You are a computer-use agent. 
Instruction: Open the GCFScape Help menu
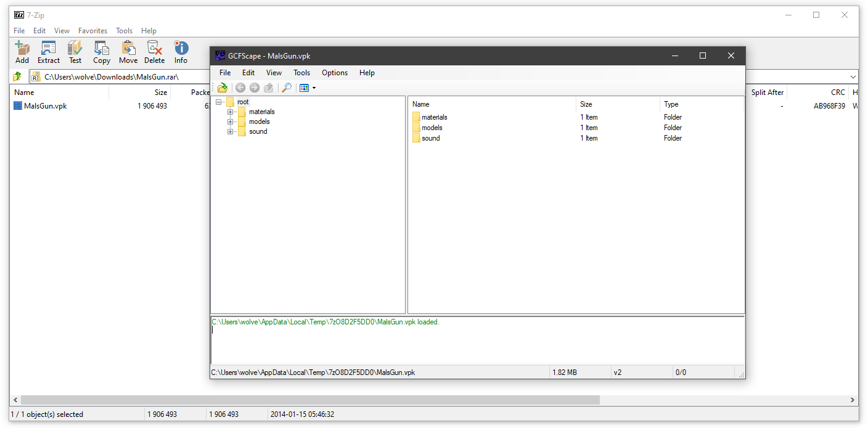[367, 73]
